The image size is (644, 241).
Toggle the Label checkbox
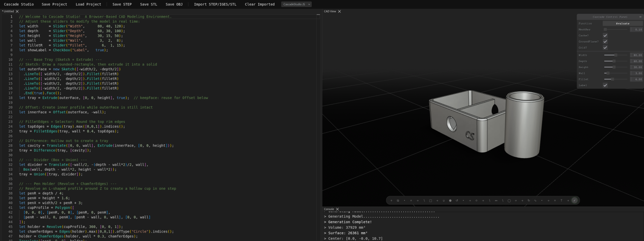click(x=605, y=85)
